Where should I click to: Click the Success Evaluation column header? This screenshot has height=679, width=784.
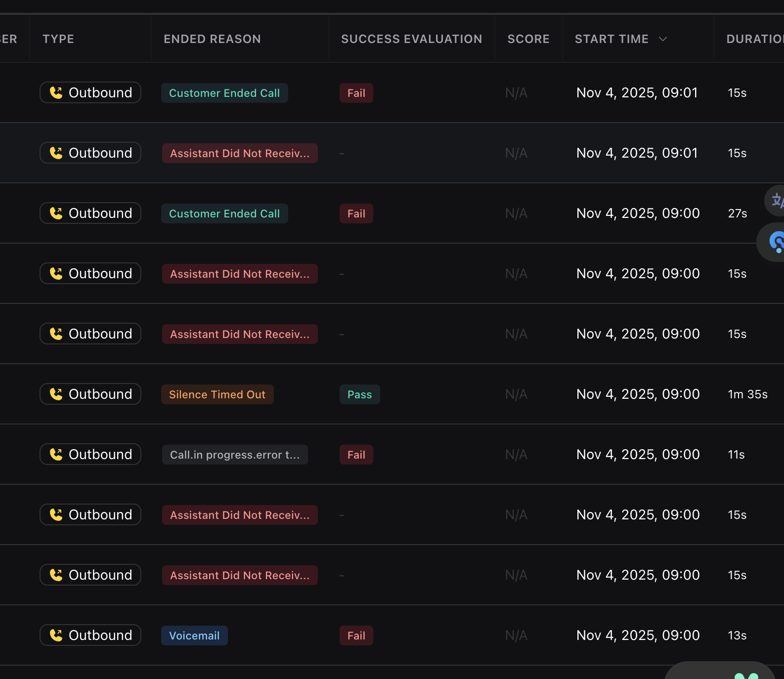411,39
